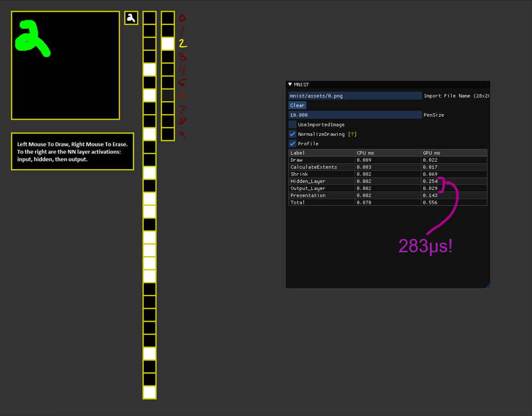Click the red digit 0 label
Screen dimensions: 532x416
pos(181,18)
